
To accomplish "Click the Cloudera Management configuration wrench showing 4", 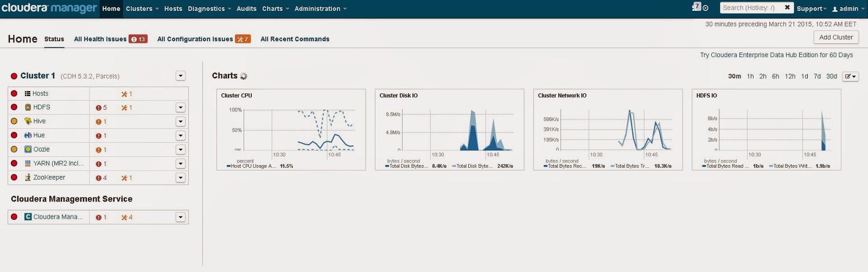I will click(x=127, y=218).
